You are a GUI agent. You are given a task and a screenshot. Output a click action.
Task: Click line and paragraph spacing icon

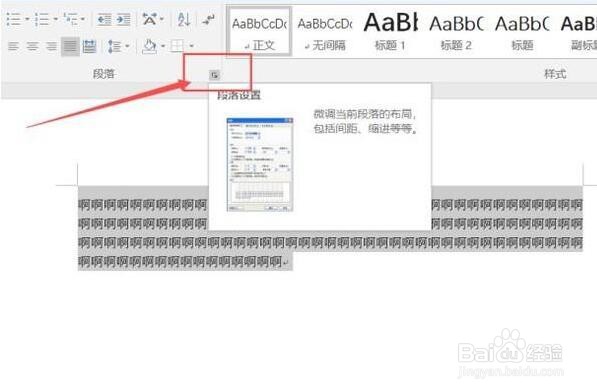click(114, 46)
